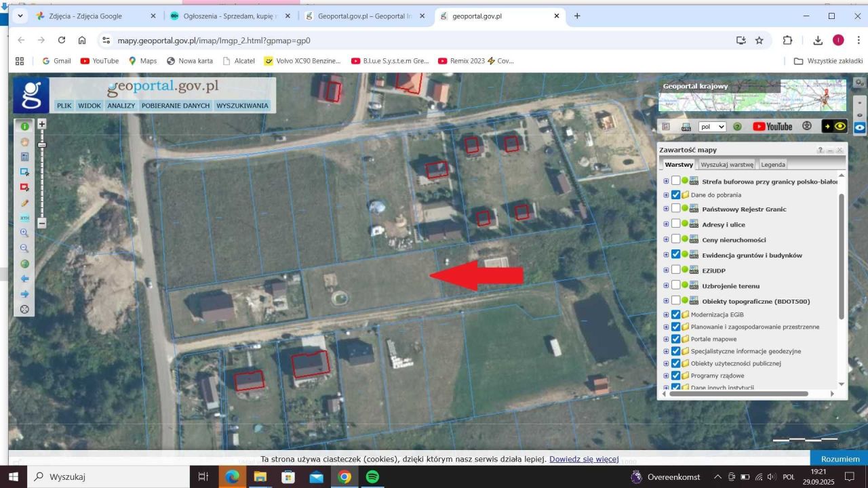Uncheck the Dane do pobrania checkbox
This screenshot has width=868, height=488.
point(675,195)
